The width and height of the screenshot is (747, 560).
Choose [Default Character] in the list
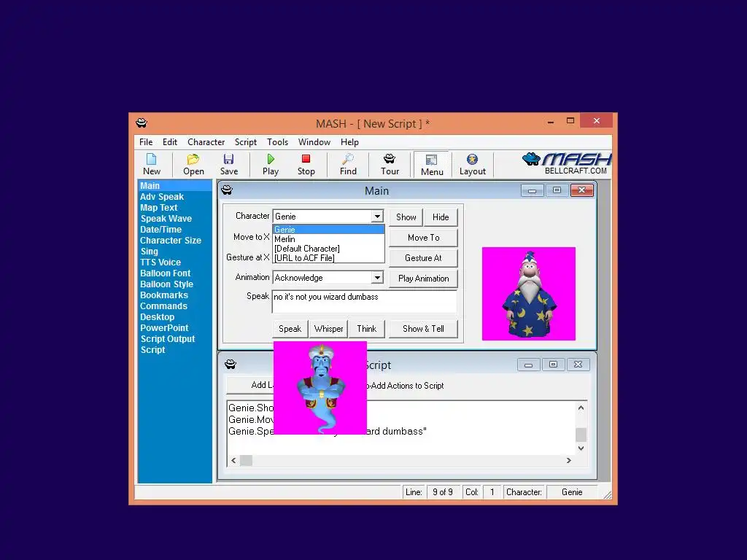pos(329,249)
